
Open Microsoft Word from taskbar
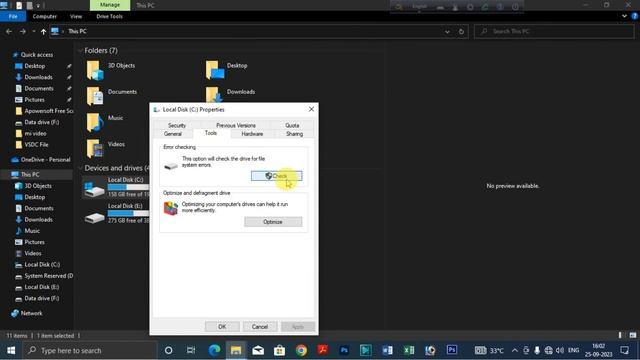(387, 350)
